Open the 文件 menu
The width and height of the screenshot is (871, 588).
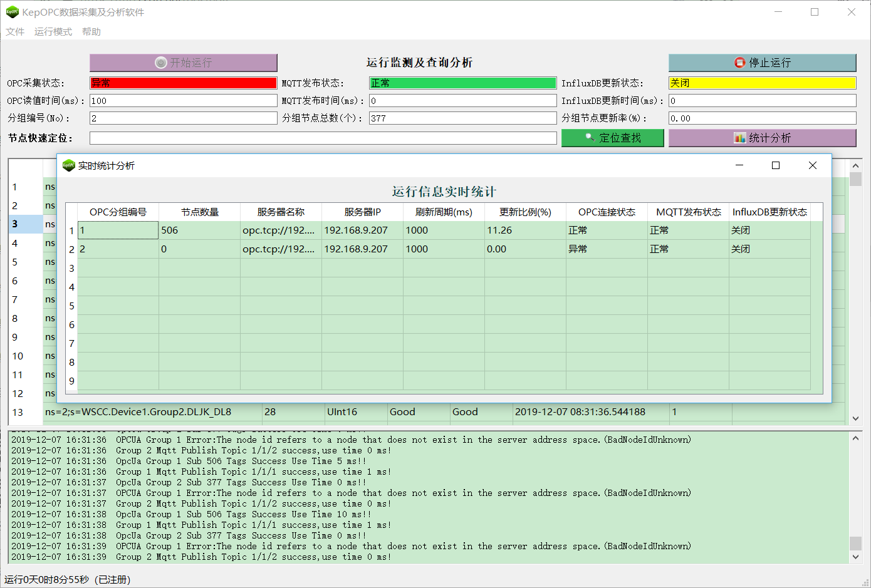click(x=14, y=31)
